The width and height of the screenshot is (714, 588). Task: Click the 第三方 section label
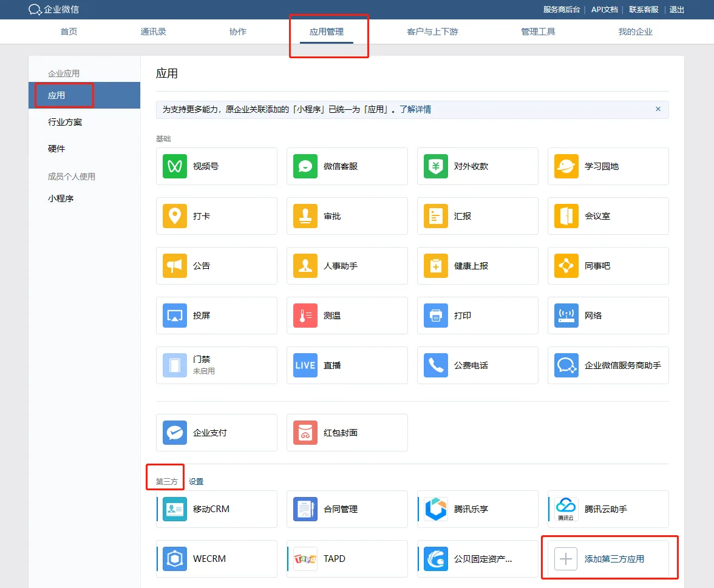click(x=166, y=482)
